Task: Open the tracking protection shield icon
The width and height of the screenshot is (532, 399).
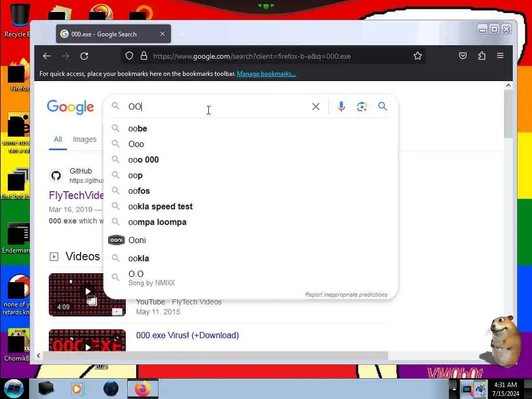Action: click(x=129, y=56)
